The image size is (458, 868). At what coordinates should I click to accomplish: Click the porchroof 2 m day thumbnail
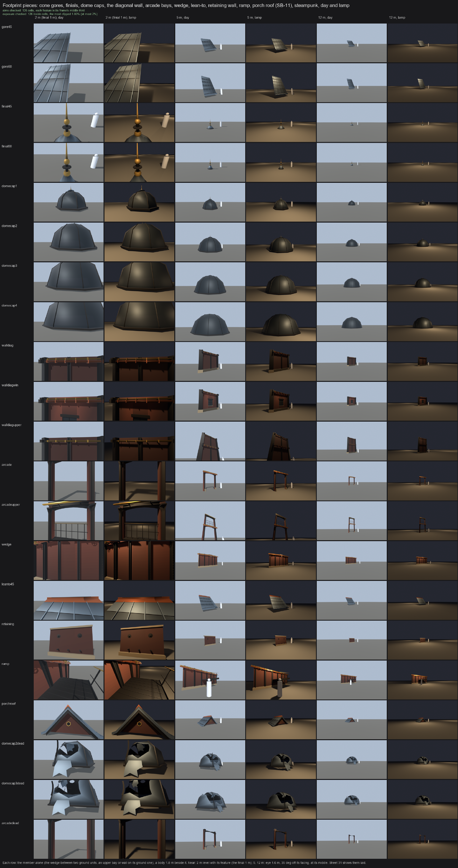coord(68,720)
